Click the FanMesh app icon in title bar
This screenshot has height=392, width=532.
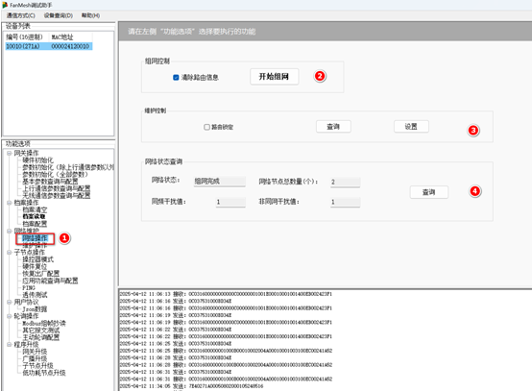[5, 5]
